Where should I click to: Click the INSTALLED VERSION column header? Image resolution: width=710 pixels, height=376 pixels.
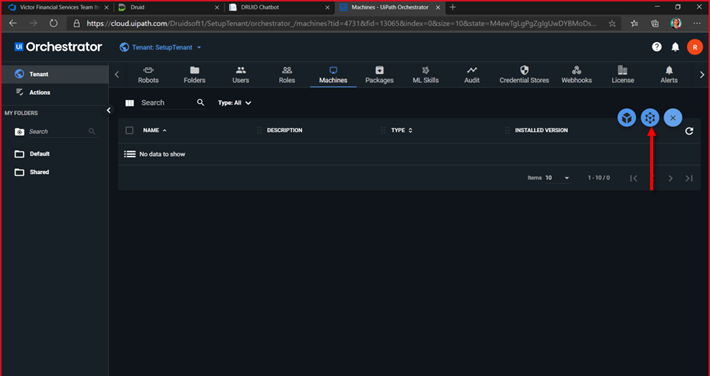[x=541, y=130]
